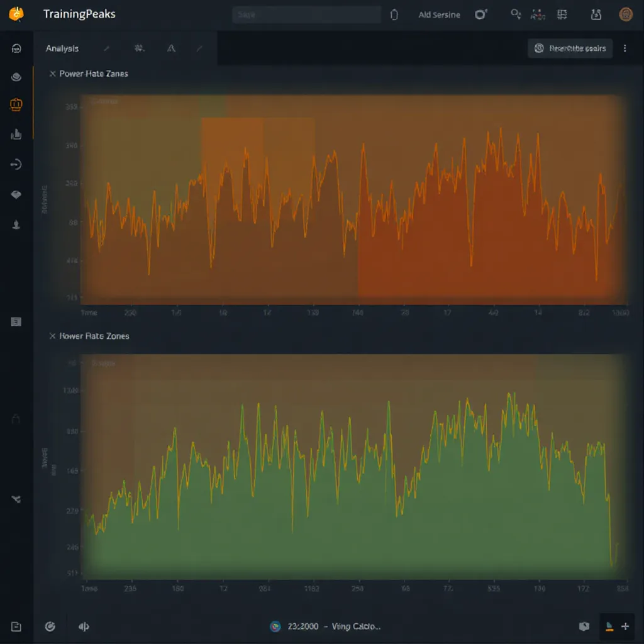The image size is (644, 644).
Task: Click the Add Session button
Action: pos(439,14)
